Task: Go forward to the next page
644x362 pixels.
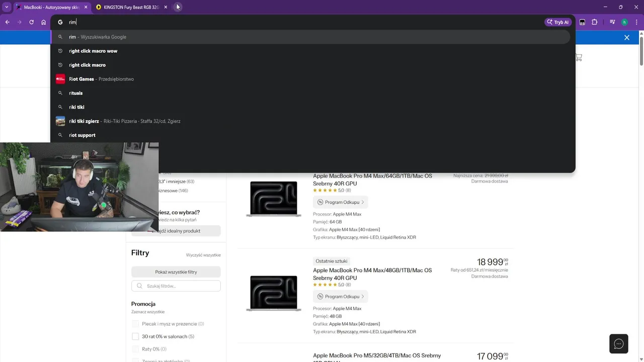Action: pyautogui.click(x=19, y=22)
